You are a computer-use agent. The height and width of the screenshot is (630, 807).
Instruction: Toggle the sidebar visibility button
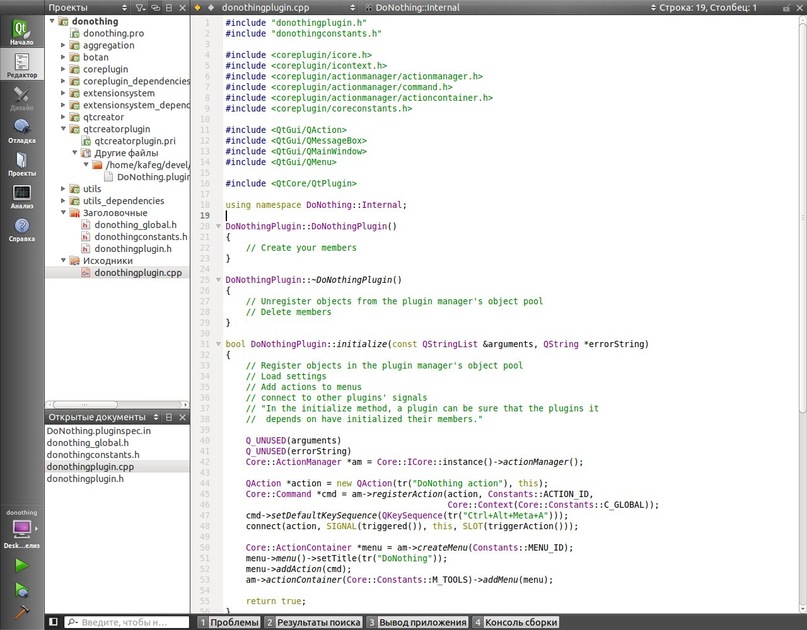(x=53, y=622)
